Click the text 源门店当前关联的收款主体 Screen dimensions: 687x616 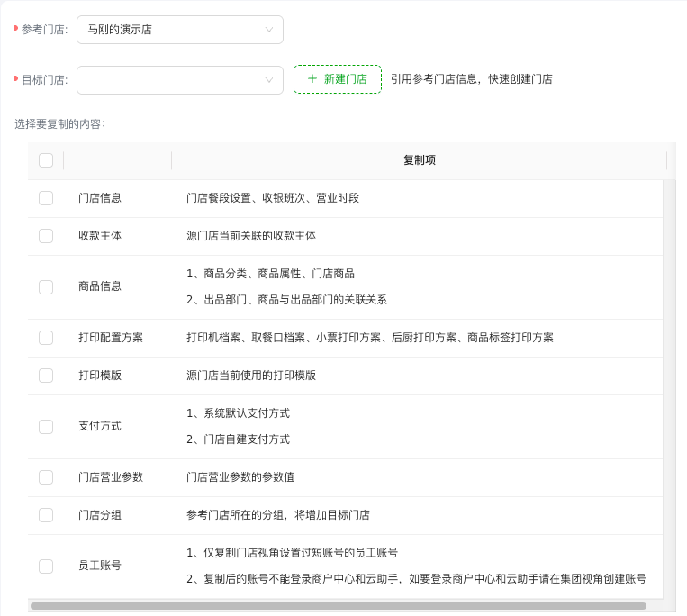click(251, 236)
